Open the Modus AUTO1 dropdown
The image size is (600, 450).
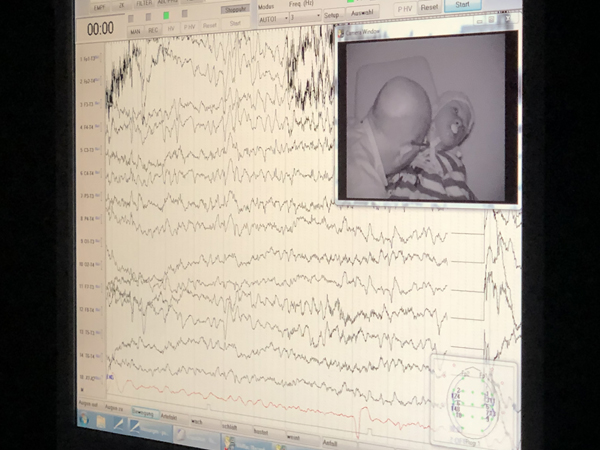(x=274, y=18)
